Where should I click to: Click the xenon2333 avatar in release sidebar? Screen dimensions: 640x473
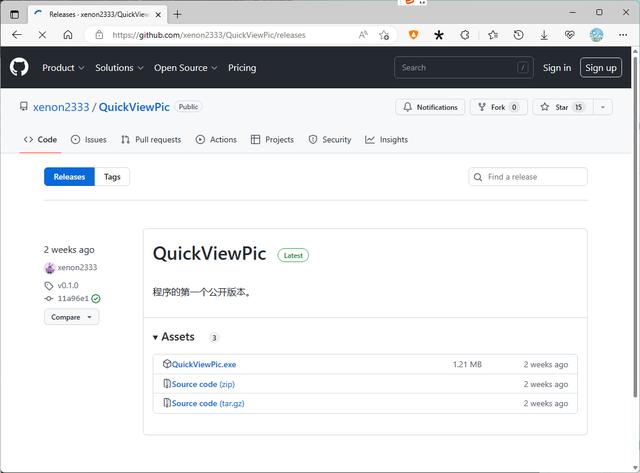coord(50,268)
